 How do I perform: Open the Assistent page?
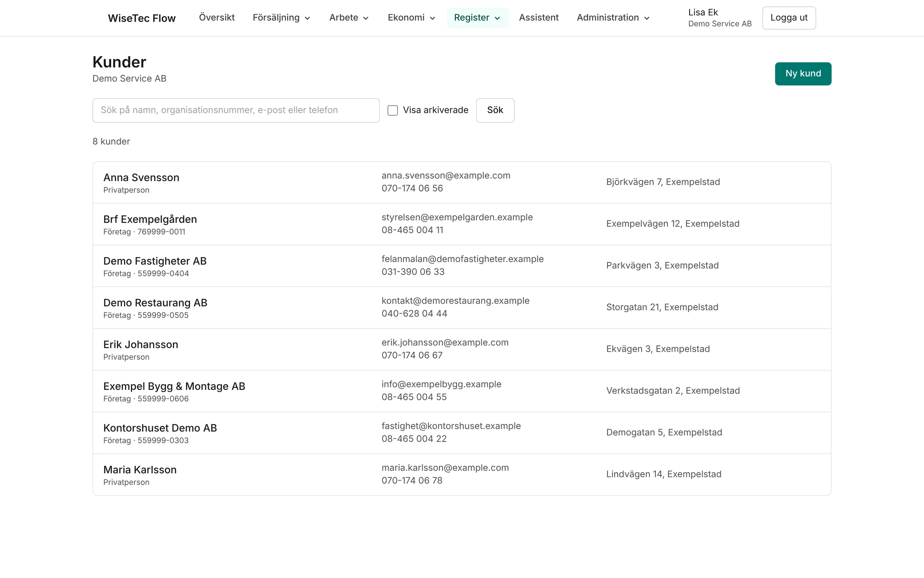539,18
